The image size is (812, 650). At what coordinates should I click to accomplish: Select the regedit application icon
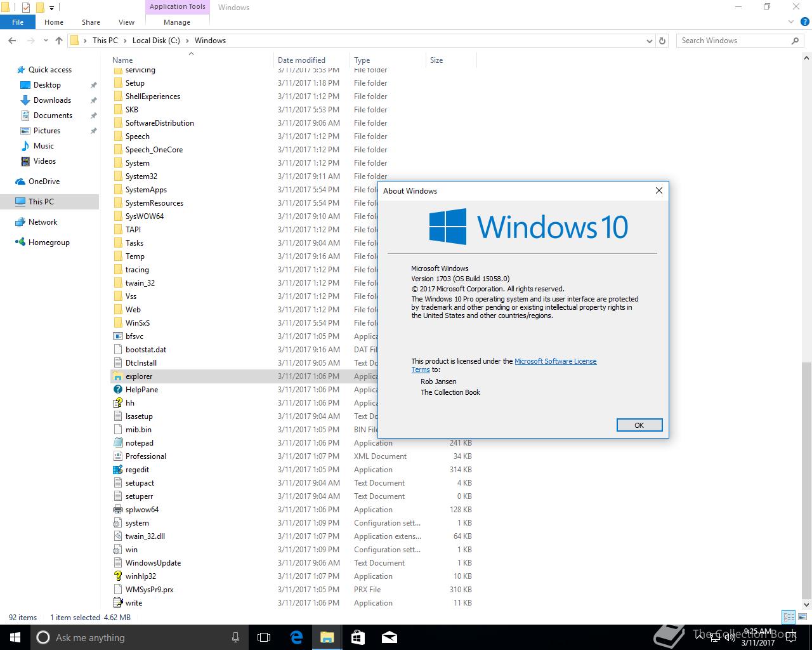click(117, 470)
